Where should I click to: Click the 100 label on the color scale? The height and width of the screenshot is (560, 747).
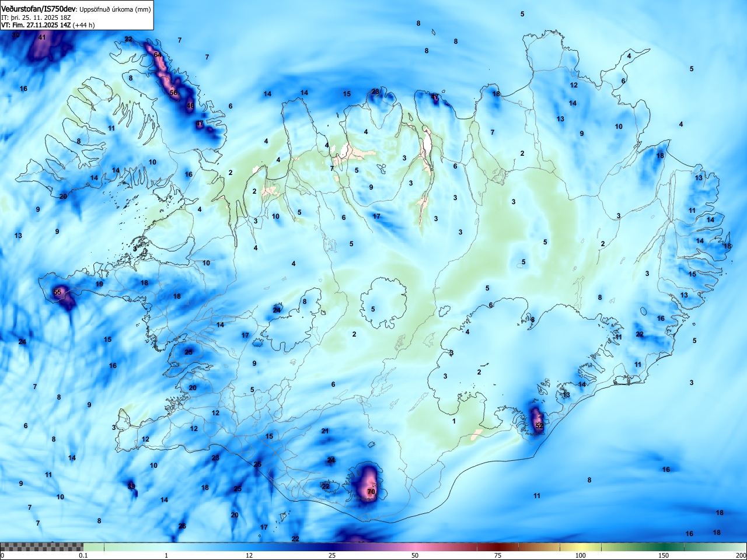point(580,555)
